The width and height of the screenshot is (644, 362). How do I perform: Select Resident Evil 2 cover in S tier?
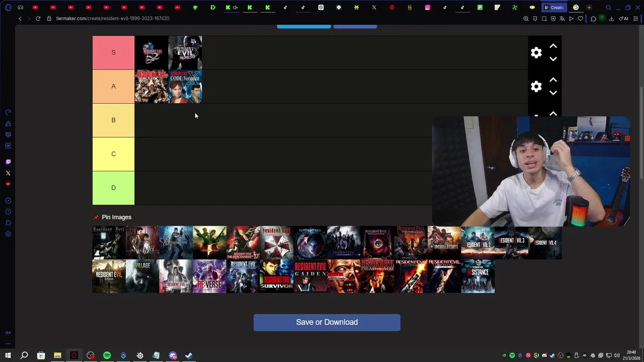click(x=151, y=52)
